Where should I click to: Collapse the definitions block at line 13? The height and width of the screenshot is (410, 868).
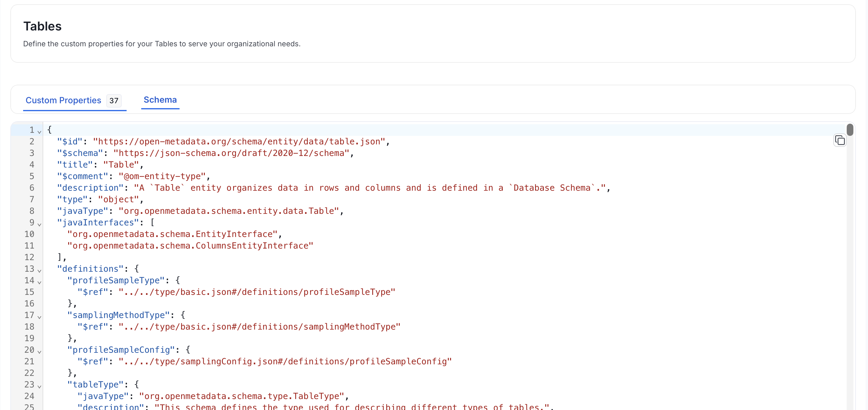[40, 270]
